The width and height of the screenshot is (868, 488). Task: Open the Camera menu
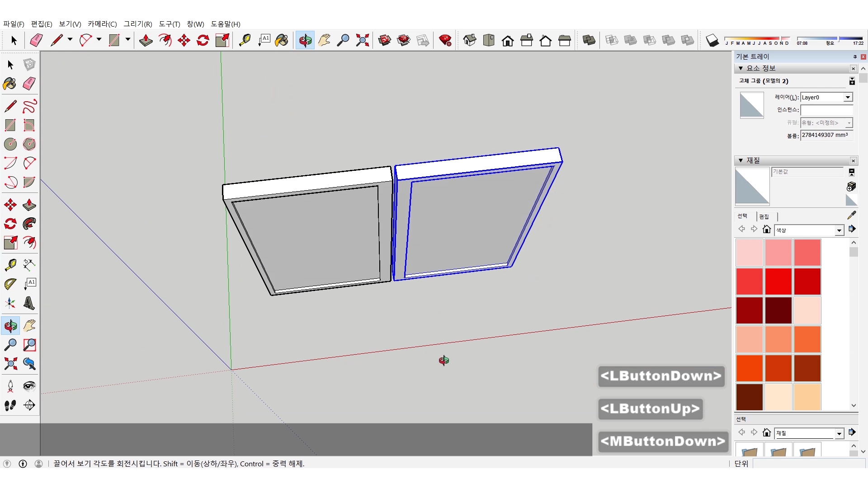(102, 24)
